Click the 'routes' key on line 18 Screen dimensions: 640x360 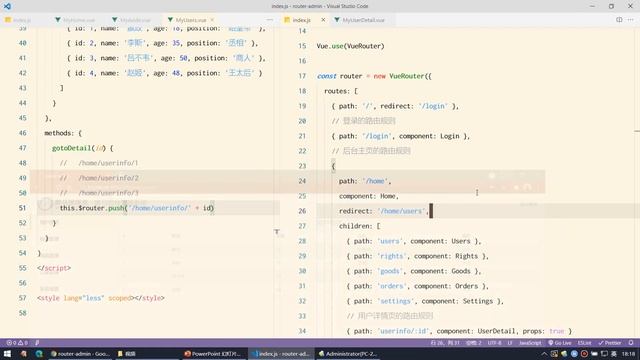coord(337,91)
